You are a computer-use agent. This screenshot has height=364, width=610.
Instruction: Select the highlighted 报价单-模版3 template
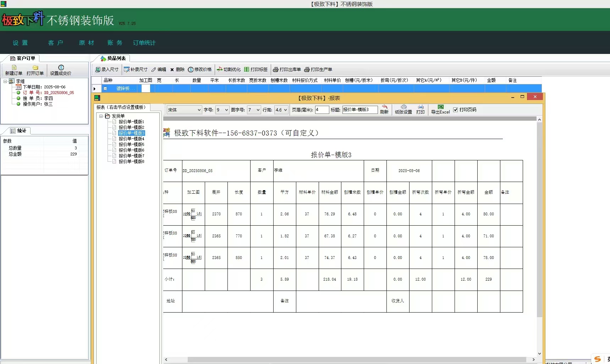click(131, 133)
